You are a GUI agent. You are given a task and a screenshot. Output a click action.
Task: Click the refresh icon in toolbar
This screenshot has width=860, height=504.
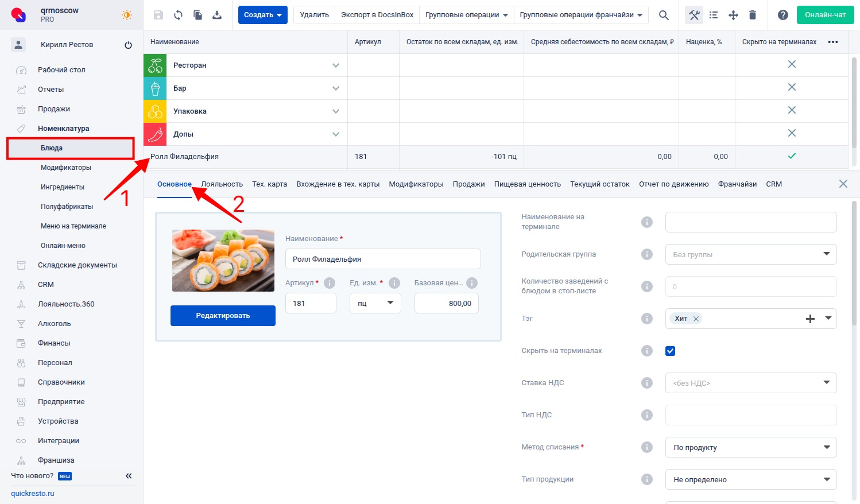point(178,15)
